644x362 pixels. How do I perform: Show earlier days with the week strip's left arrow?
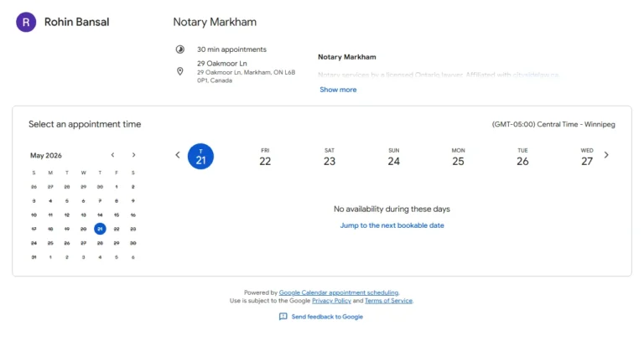pos(178,155)
